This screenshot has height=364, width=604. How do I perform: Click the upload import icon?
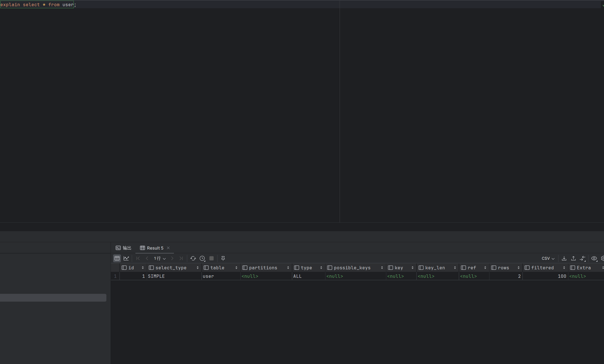(x=573, y=258)
